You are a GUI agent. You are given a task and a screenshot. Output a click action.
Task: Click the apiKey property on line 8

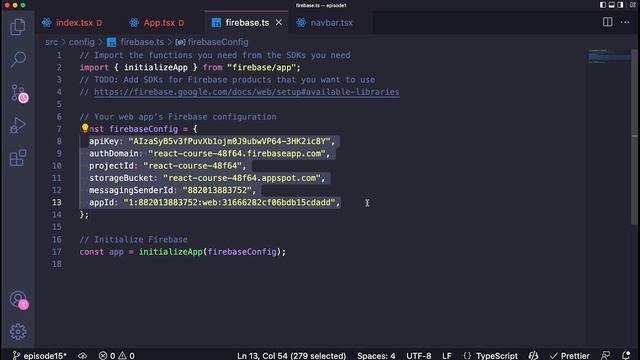point(104,141)
